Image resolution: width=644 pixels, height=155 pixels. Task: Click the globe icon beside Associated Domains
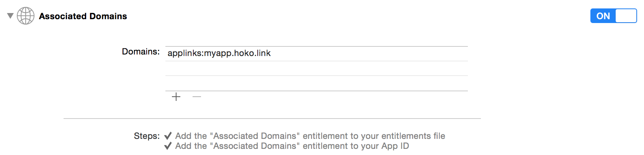26,16
